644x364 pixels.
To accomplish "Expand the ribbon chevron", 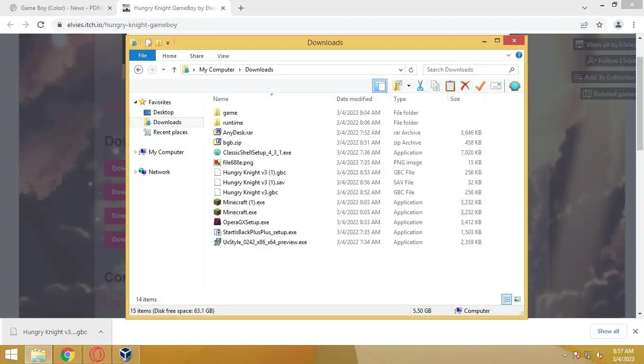I will [x=509, y=55].
